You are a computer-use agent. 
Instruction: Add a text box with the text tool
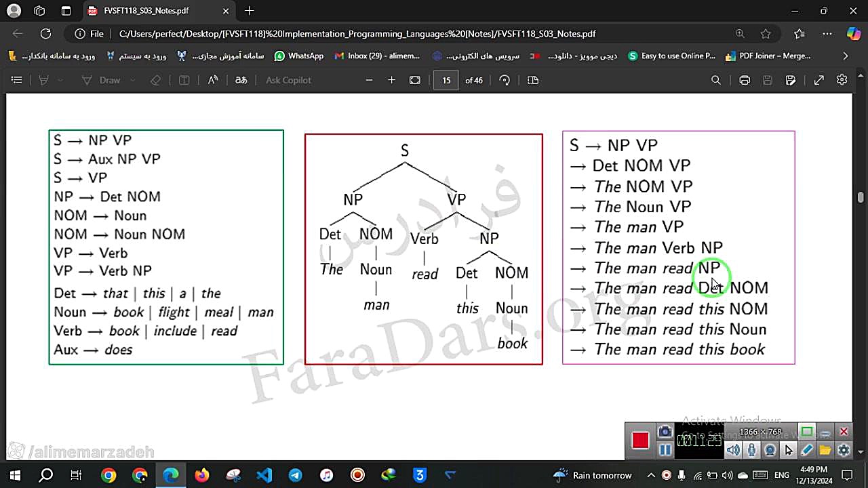(x=184, y=80)
